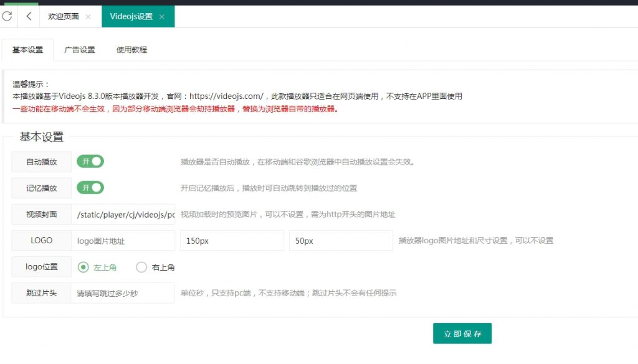Image resolution: width=638 pixels, height=364 pixels.
Task: Click the 立即保存 button
Action: [x=462, y=334]
